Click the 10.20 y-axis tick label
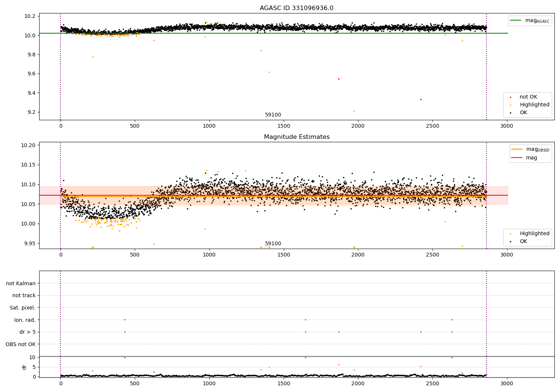This screenshot has width=560, height=392. 29,145
